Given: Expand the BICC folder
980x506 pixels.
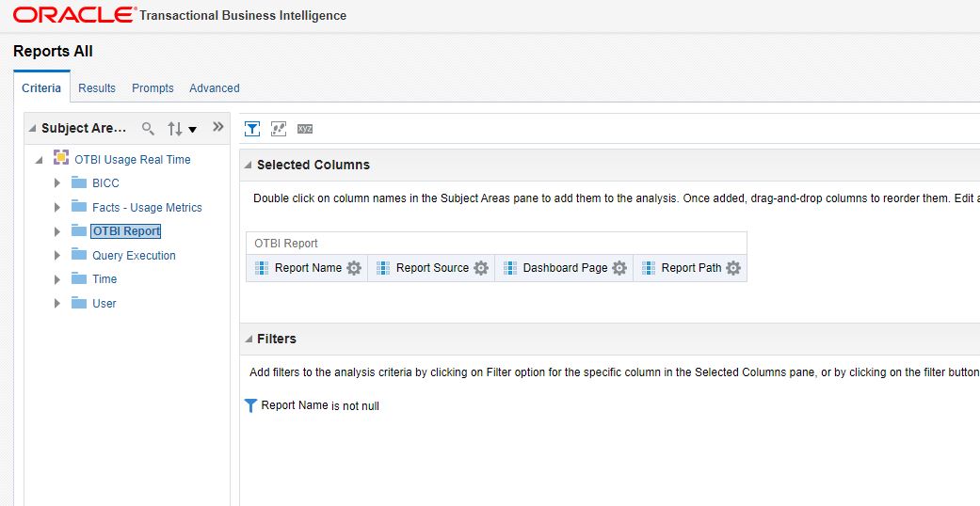Looking at the screenshot, I should (x=57, y=183).
